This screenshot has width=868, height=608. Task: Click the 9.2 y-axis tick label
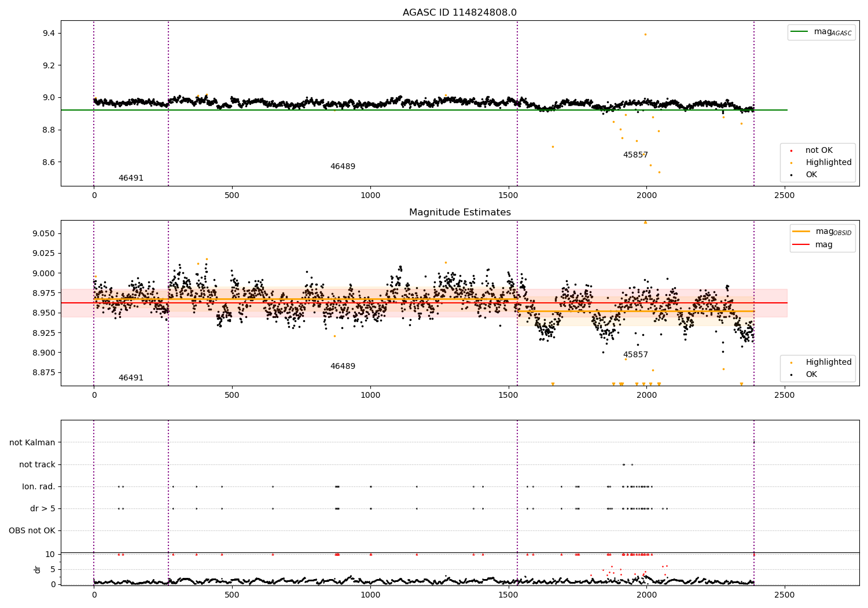pos(49,65)
